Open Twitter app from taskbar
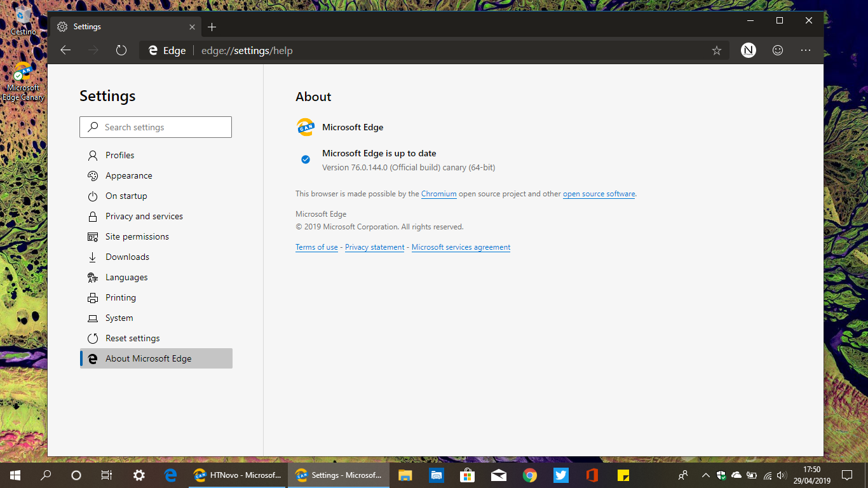Image resolution: width=868 pixels, height=488 pixels. tap(561, 475)
